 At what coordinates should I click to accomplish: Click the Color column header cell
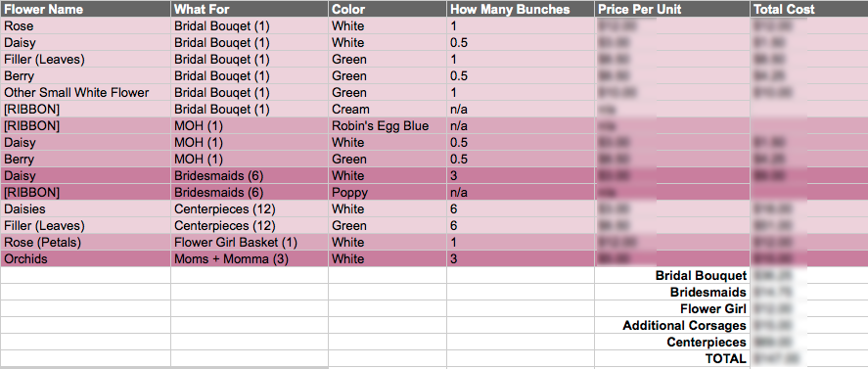click(x=387, y=9)
